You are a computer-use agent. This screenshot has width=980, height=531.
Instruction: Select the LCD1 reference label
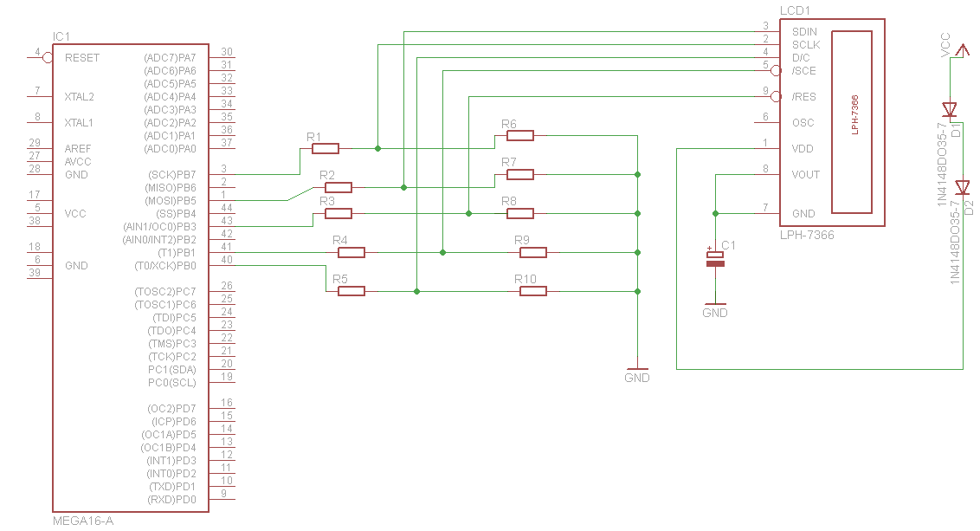point(795,10)
